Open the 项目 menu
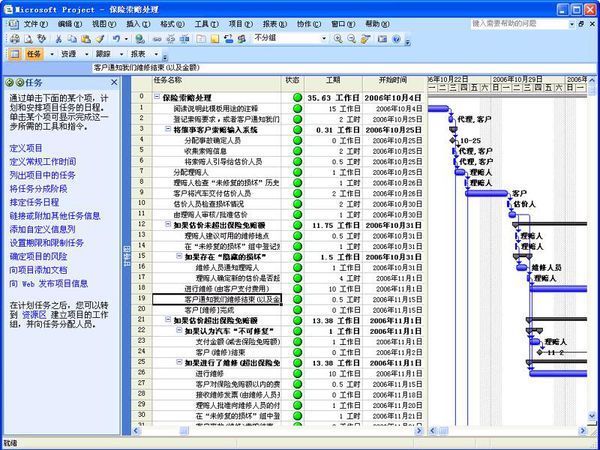Screen dimensions: 600x450 tap(241, 24)
